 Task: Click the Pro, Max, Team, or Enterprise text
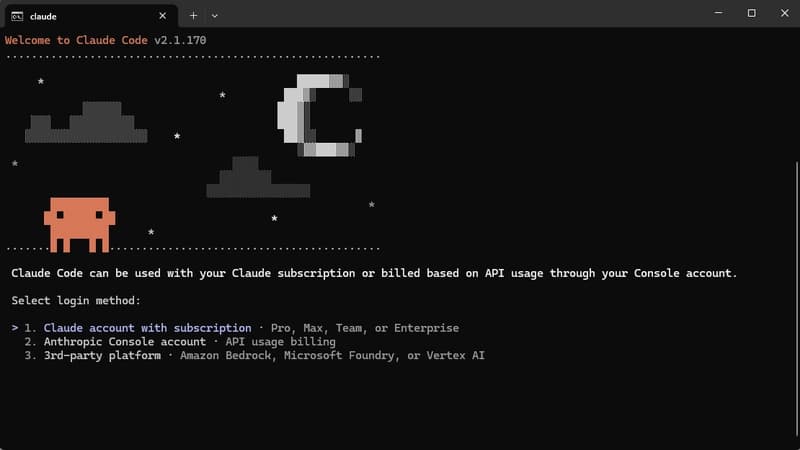[x=365, y=328]
